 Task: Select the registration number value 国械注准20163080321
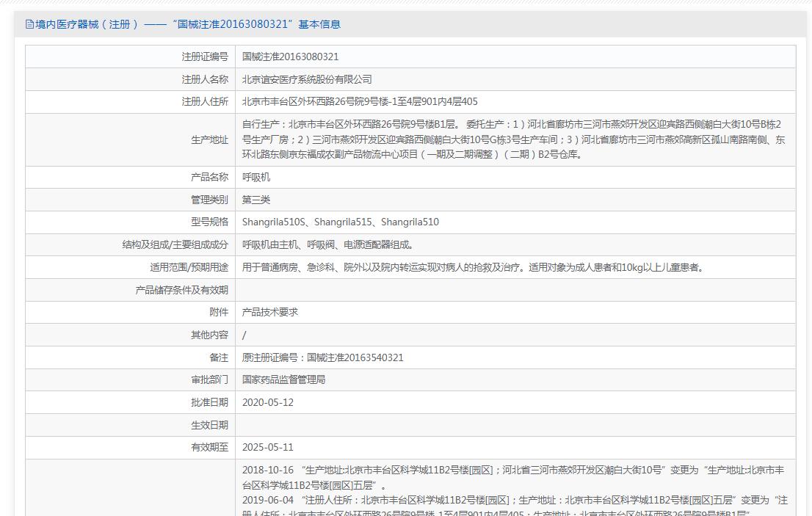291,57
